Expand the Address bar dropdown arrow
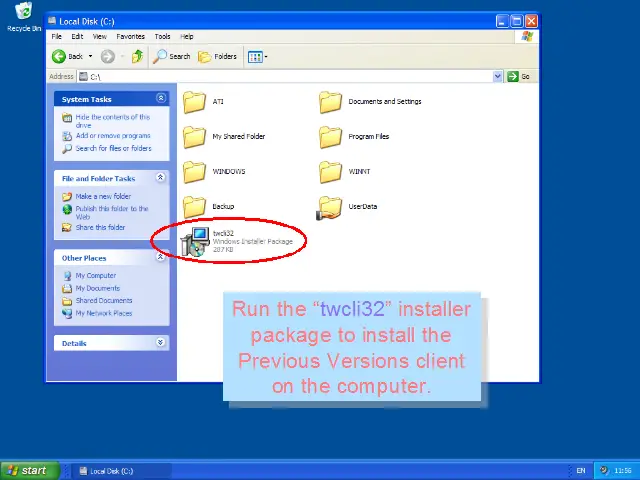 497,76
